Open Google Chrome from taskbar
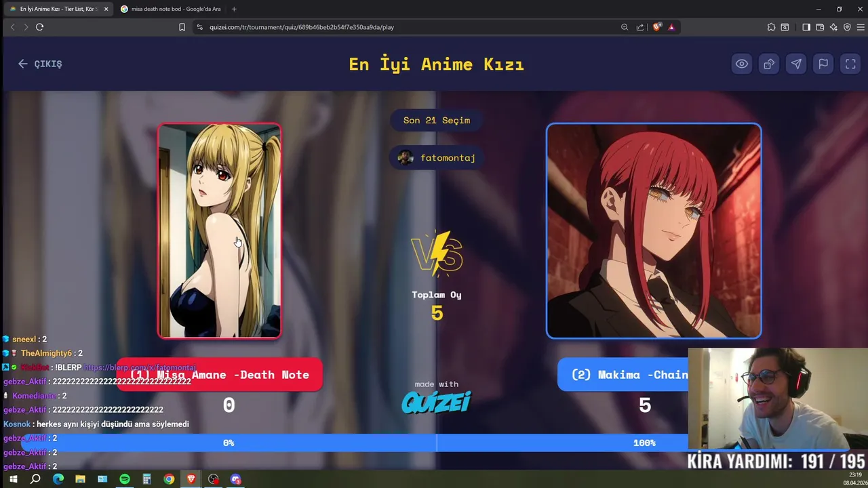 point(169,479)
